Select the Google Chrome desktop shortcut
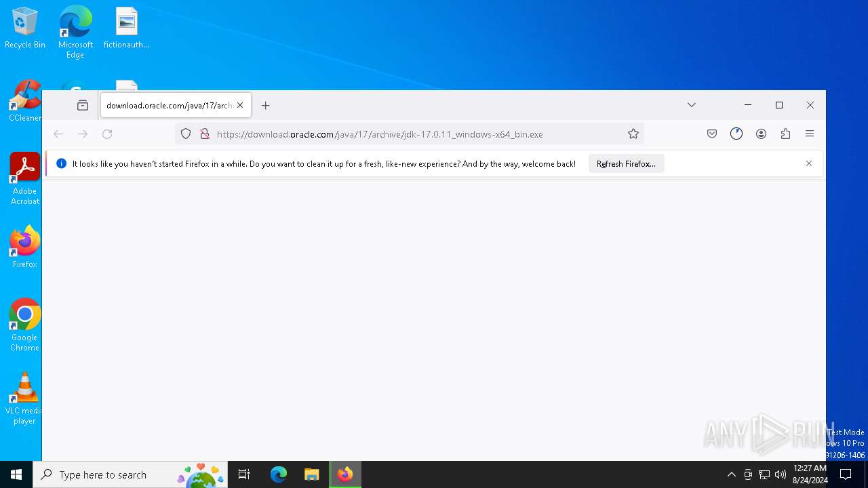This screenshot has width=868, height=488. (x=25, y=325)
